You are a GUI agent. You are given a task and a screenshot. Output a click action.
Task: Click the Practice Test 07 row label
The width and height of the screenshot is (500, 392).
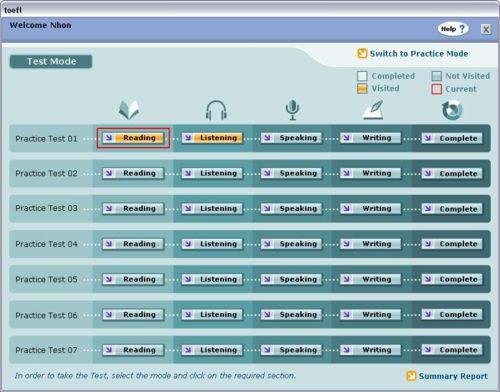46,350
